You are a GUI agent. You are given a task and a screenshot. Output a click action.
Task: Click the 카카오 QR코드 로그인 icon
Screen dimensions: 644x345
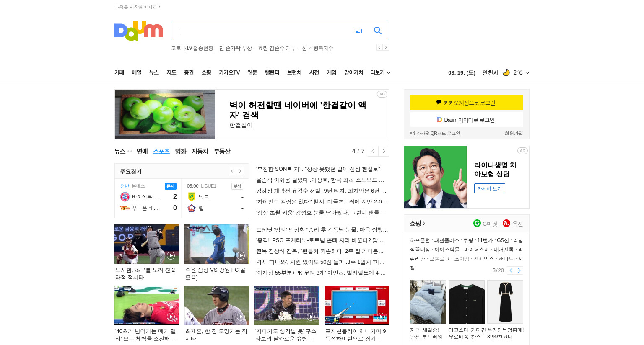(412, 133)
